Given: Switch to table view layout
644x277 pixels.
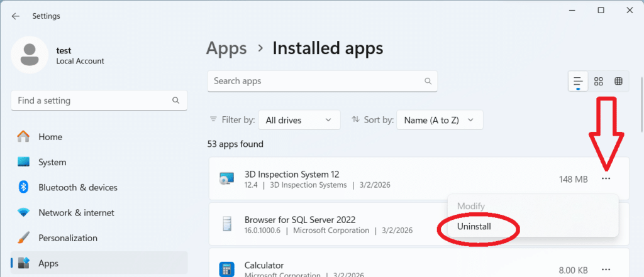Looking at the screenshot, I should click(x=618, y=81).
